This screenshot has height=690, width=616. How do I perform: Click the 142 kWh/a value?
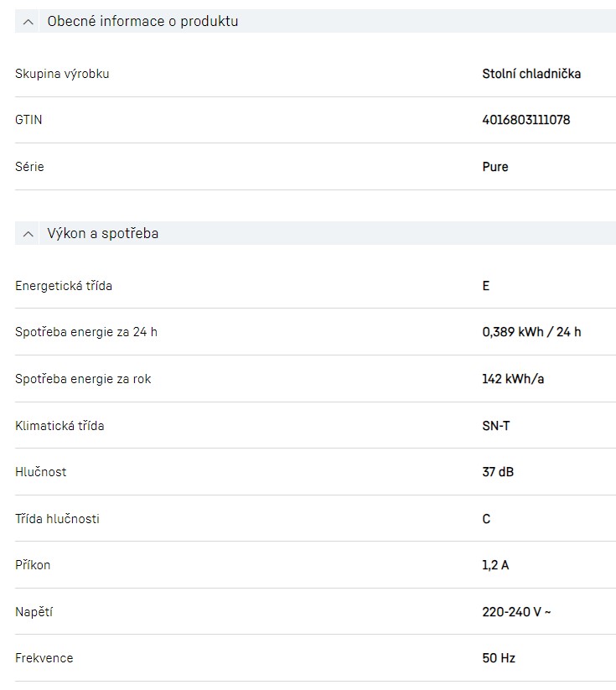513,379
